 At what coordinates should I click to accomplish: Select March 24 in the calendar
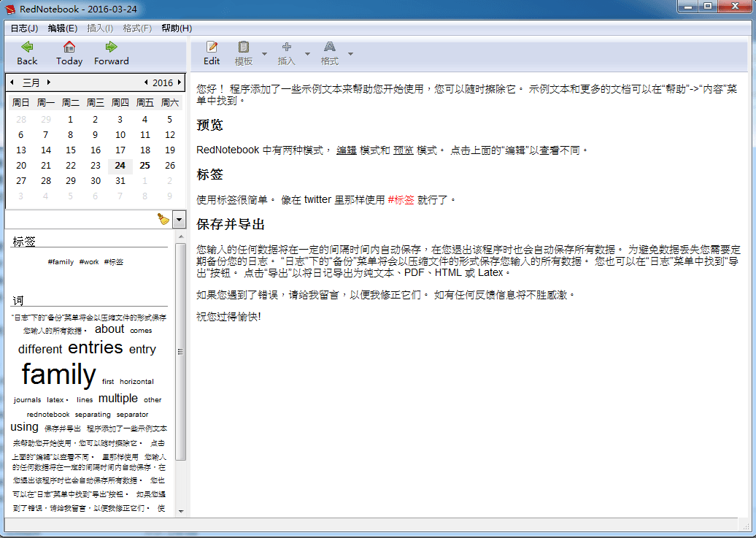point(120,166)
